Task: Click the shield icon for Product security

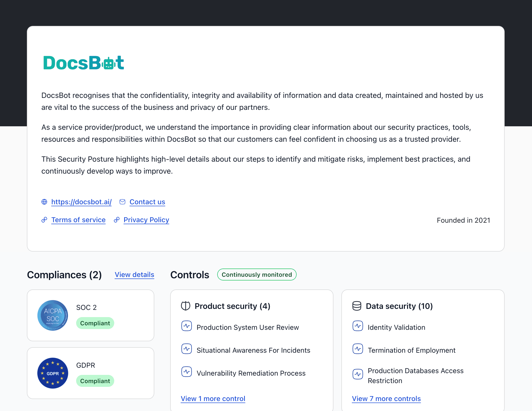Action: (x=186, y=306)
